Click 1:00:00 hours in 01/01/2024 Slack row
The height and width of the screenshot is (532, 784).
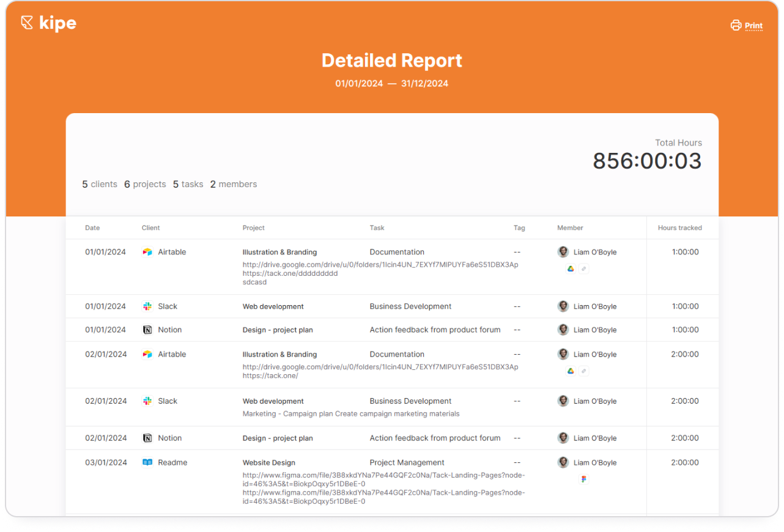[x=685, y=306]
